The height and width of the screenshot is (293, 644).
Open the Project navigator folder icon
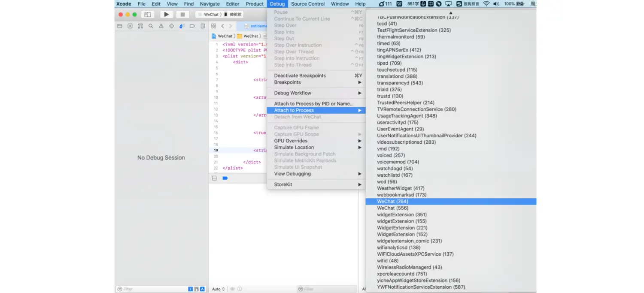click(120, 26)
